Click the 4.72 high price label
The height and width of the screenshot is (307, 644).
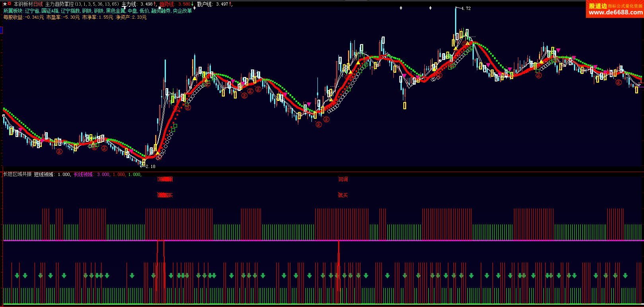click(x=466, y=8)
